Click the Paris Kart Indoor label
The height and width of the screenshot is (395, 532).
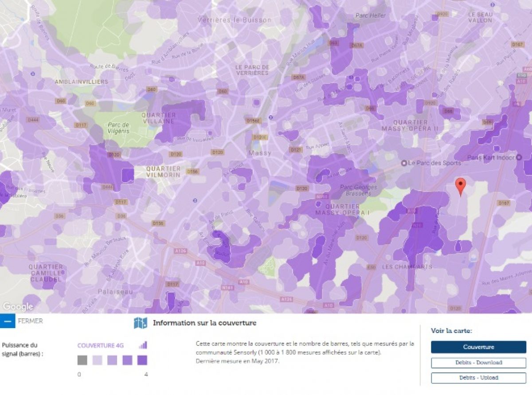491,158
